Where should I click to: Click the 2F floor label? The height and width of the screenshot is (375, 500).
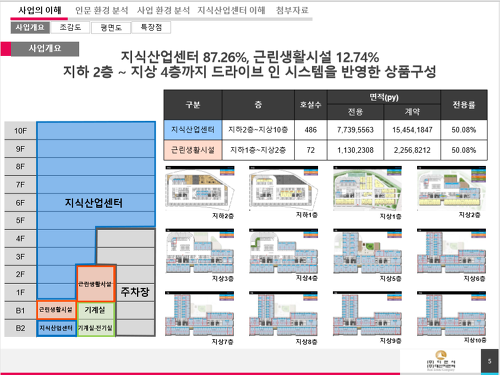[20, 274]
